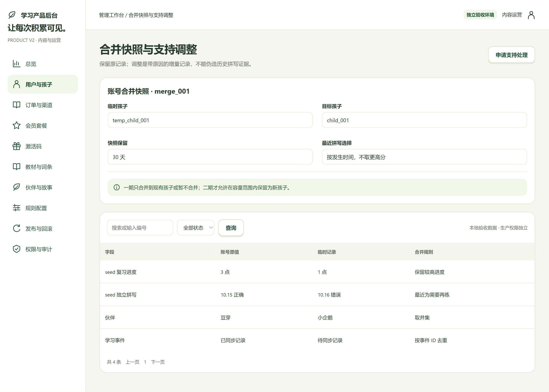This screenshot has width=549, height=392.
Task: Click the info icon in the merge notice
Action: point(116,187)
